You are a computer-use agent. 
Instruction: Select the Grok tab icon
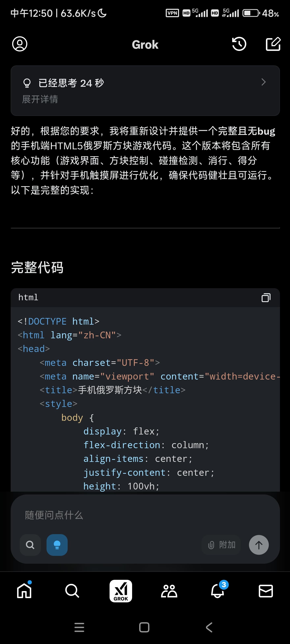click(x=121, y=591)
